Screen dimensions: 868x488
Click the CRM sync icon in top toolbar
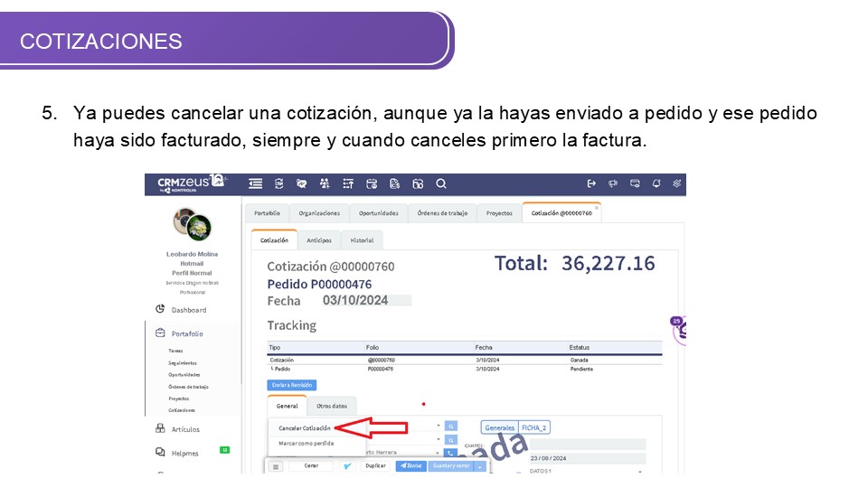[279, 183]
